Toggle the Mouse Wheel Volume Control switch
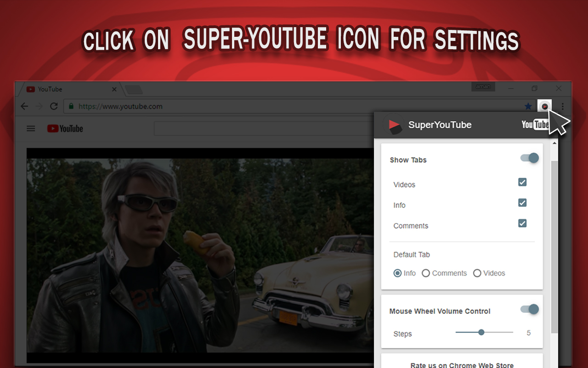 530,309
